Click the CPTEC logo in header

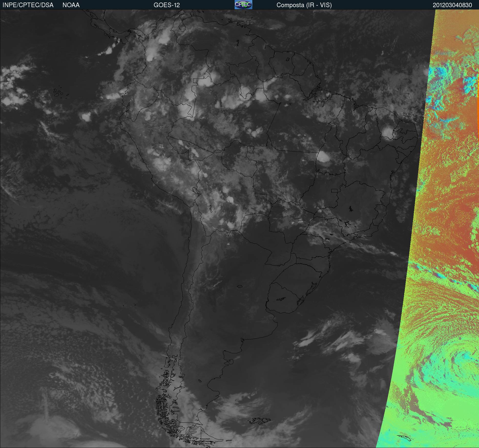point(243,5)
